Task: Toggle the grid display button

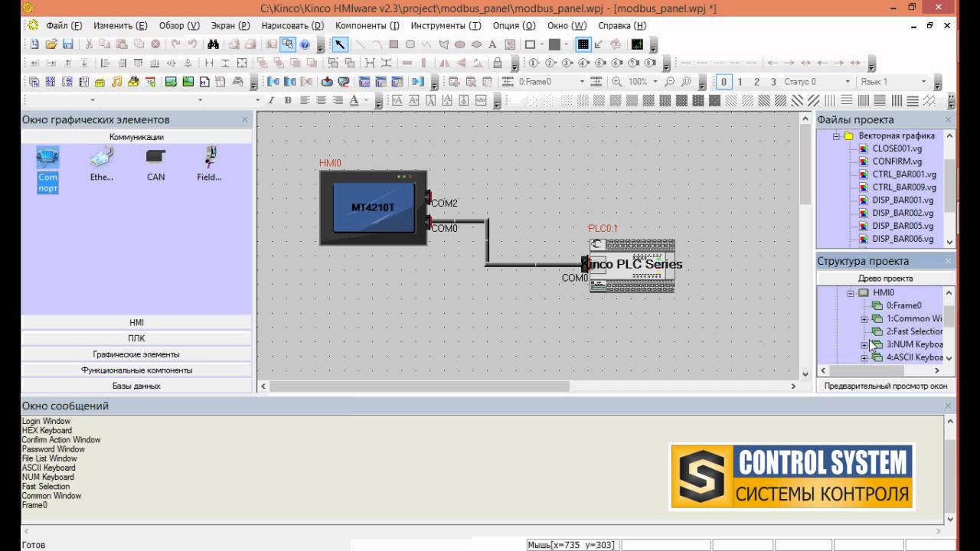Action: click(583, 44)
